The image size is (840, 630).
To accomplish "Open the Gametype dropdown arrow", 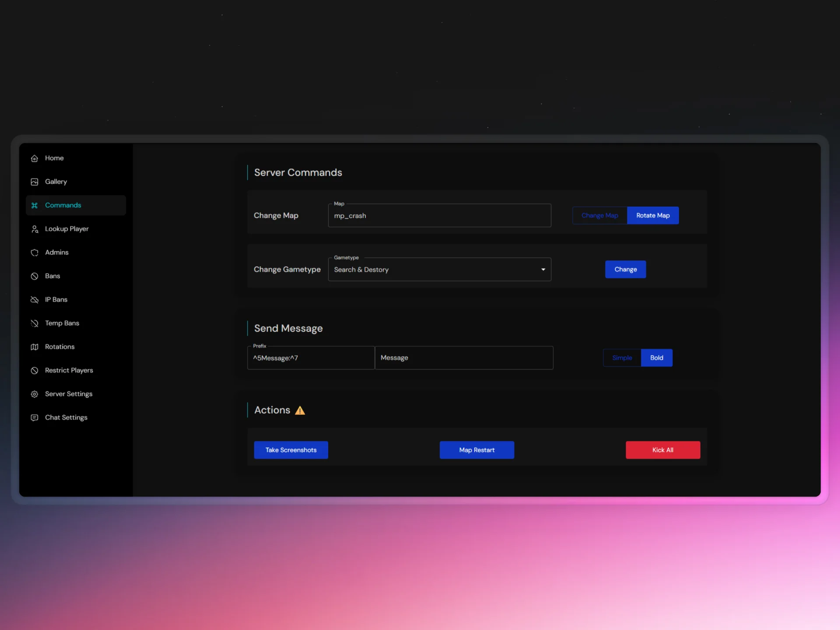I will [543, 269].
